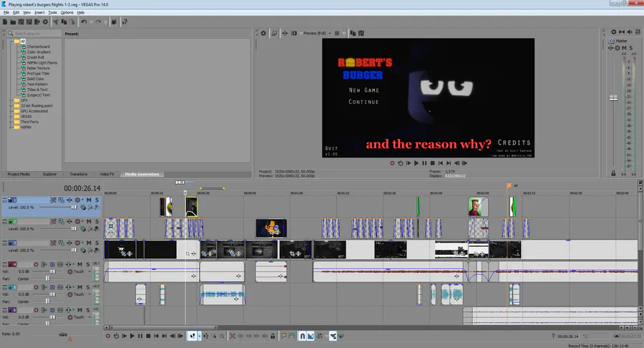Click the What's This help icon
This screenshot has height=348, width=644.
click(x=125, y=21)
